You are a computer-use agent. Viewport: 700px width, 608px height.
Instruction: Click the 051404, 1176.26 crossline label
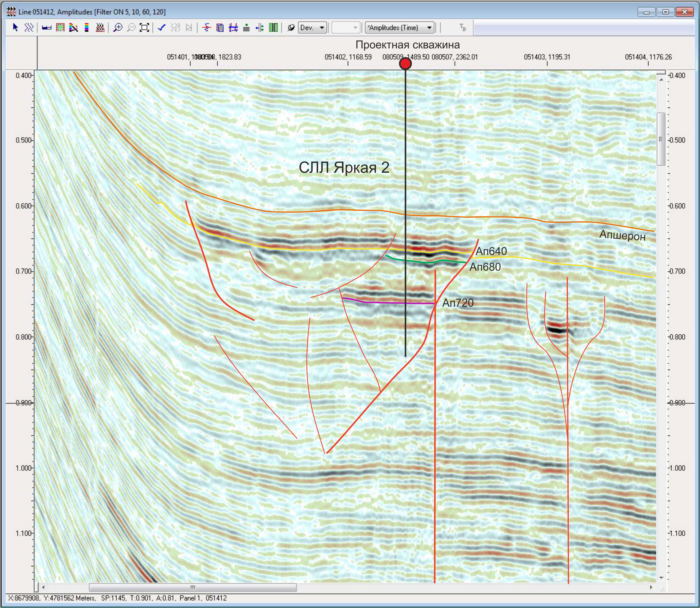click(x=648, y=57)
